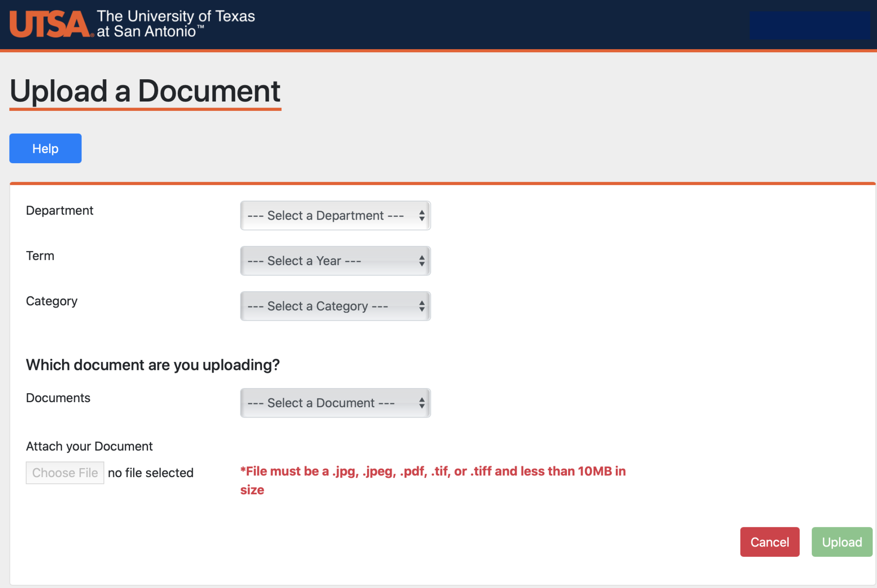The image size is (877, 588).
Task: Expand the Select a Department dropdown
Action: (334, 215)
